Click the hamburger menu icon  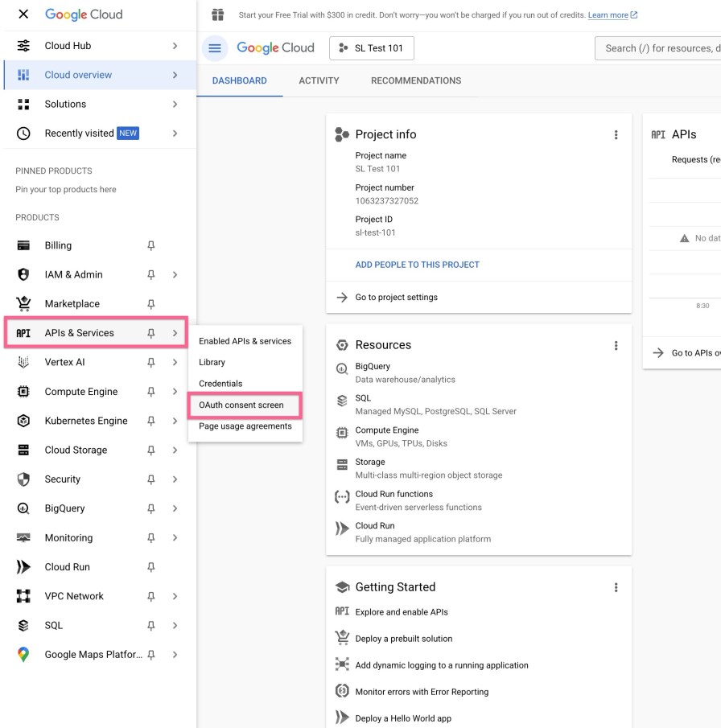215,48
